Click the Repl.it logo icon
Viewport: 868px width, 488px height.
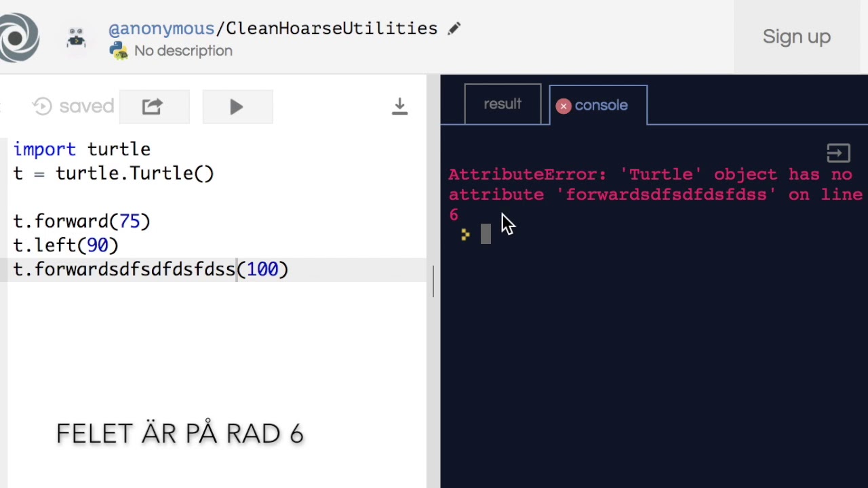18,37
